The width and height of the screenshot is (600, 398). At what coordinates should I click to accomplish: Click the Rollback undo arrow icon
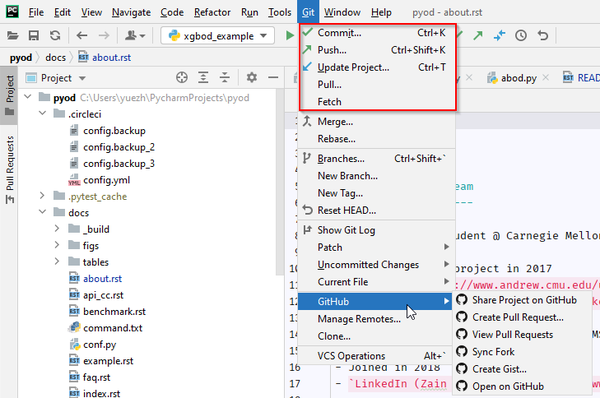pos(543,36)
